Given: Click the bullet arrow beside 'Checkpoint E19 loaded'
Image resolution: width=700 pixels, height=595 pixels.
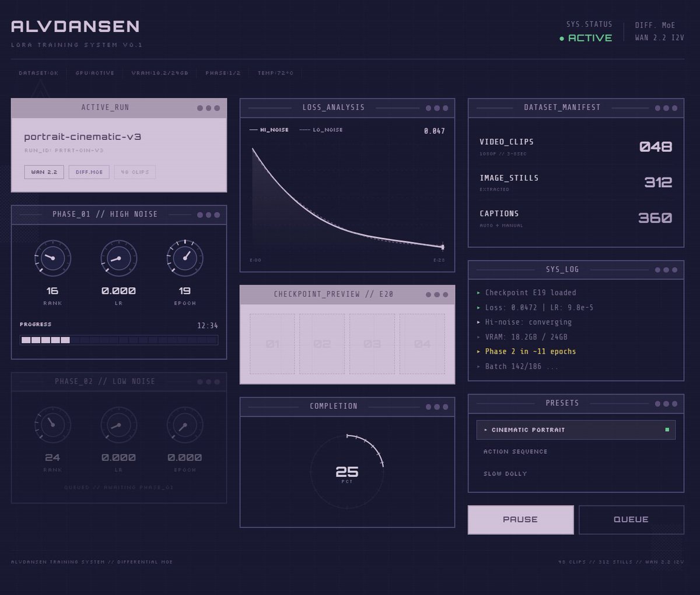Looking at the screenshot, I should [x=479, y=293].
